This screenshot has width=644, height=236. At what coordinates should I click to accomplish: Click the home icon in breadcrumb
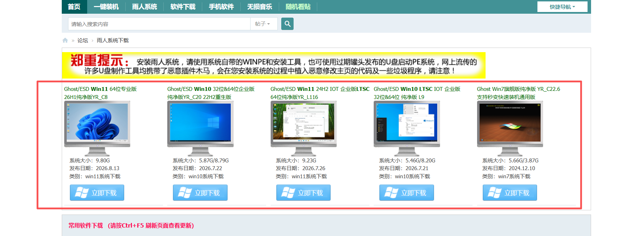[x=65, y=41]
